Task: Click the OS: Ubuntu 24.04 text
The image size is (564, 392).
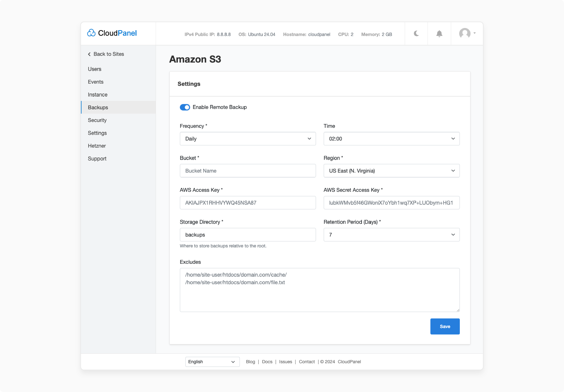Action: pos(257,35)
